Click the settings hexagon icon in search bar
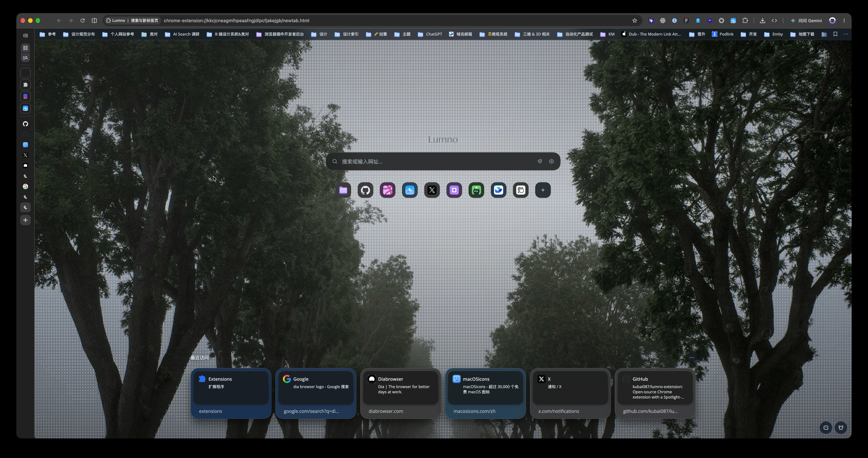The image size is (868, 458). click(x=551, y=161)
